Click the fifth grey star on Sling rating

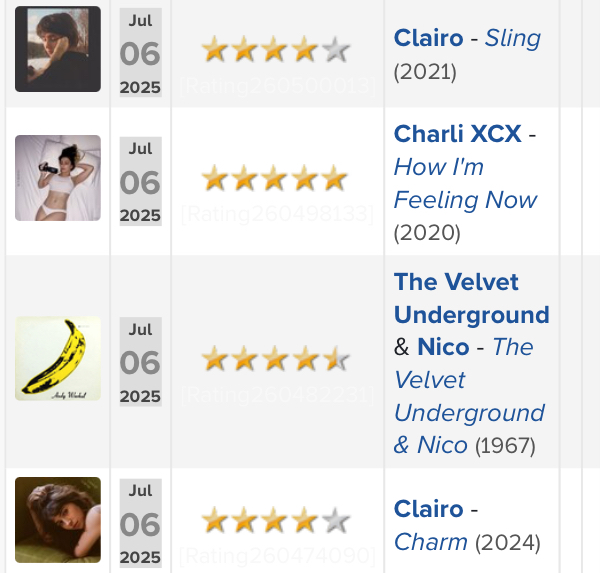pyautogui.click(x=336, y=49)
